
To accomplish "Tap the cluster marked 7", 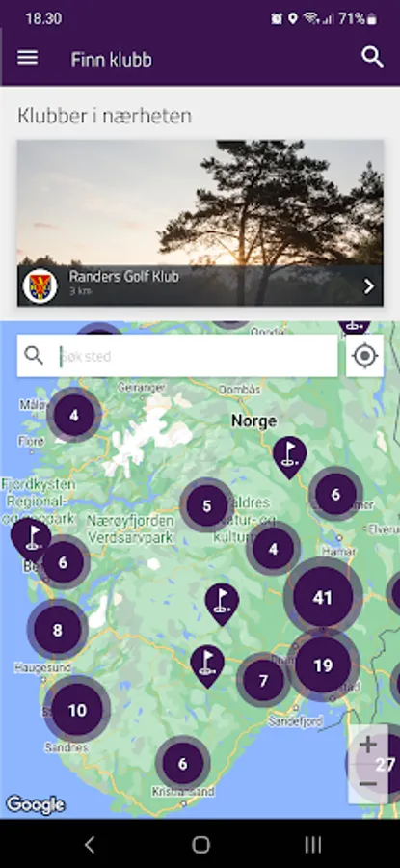I will (263, 680).
